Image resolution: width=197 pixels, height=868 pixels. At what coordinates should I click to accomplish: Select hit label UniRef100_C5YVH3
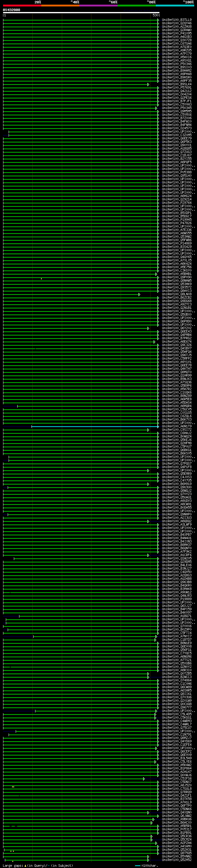(177, 104)
